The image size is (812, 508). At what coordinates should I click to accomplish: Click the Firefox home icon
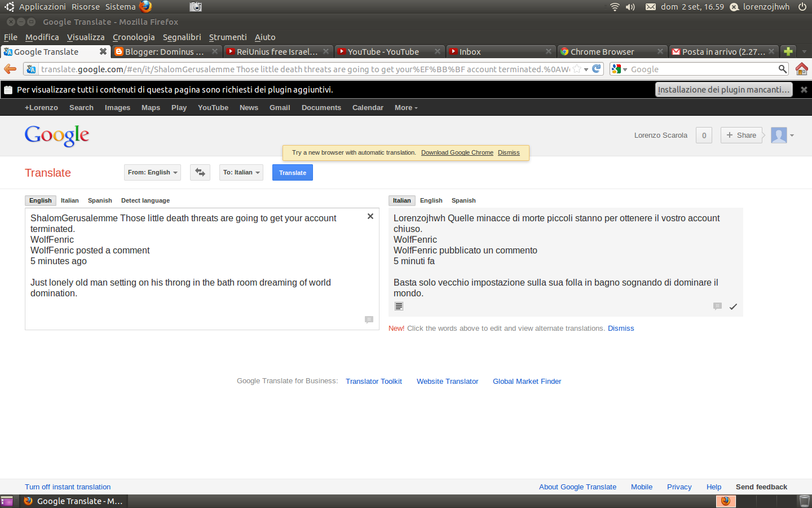click(x=801, y=69)
